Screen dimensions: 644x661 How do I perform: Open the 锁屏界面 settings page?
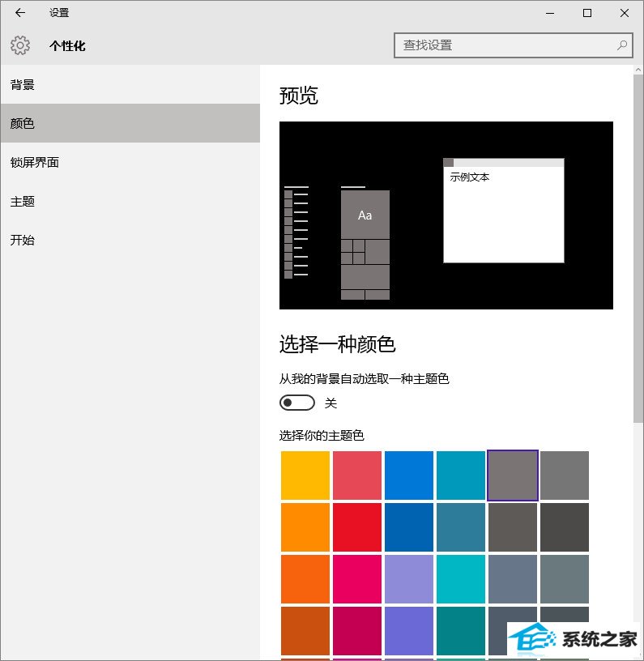130,162
